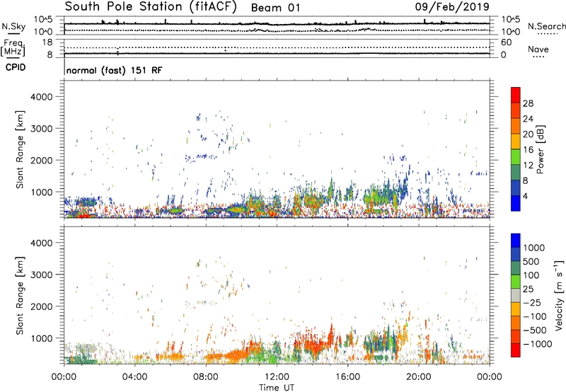Click the '18' frequency axis value

47,42
